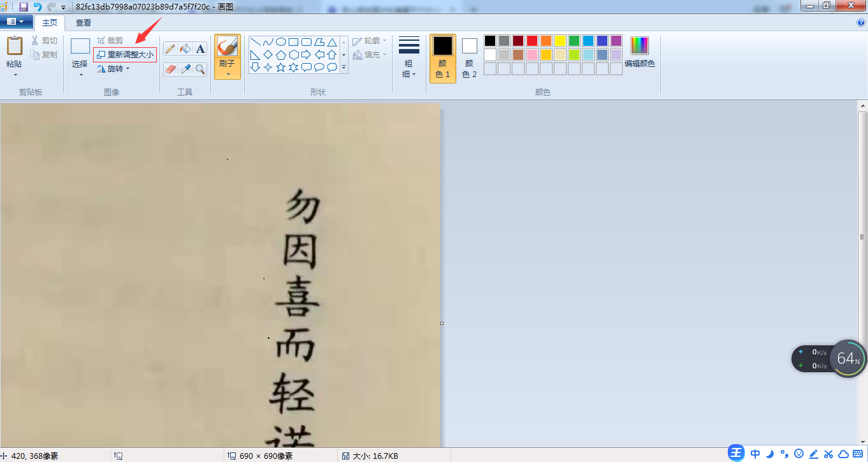Viewport: 868px width, 462px height.
Task: Pick the straight Line shape
Action: [x=255, y=42]
